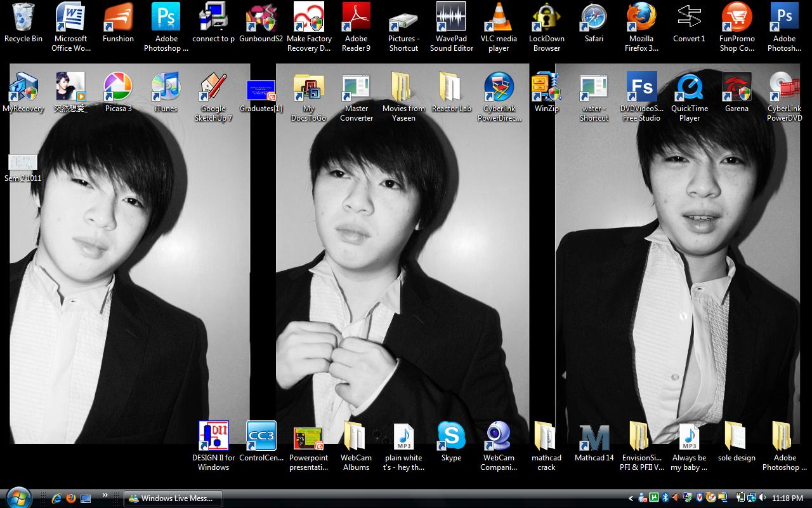Click Switch between windows Quick Launch icon
812x508 pixels.
[86, 498]
